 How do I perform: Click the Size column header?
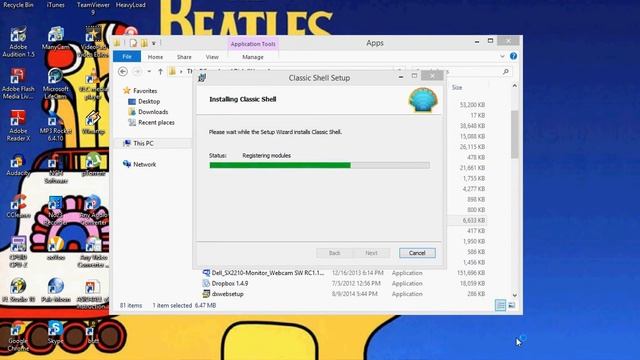(457, 87)
